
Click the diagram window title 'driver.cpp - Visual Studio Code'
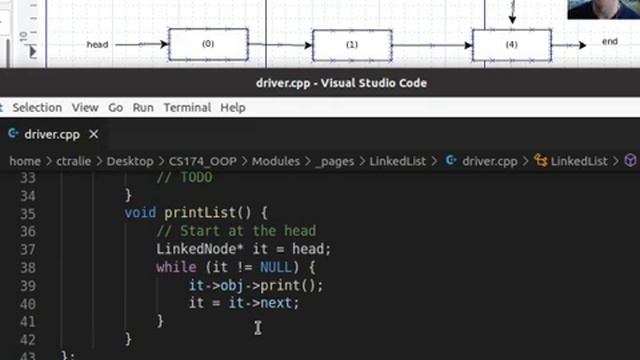[341, 83]
